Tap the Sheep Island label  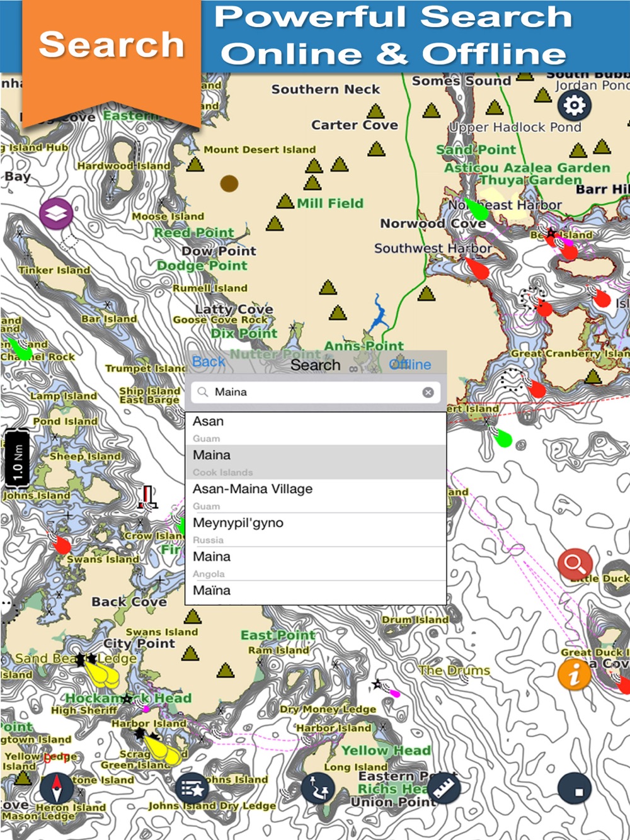tap(85, 457)
